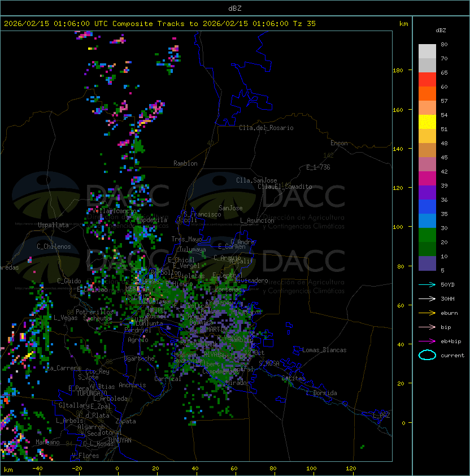Click the pink bip arrow legend icon
Image resolution: width=470 pixels, height=476 pixels.
427,327
